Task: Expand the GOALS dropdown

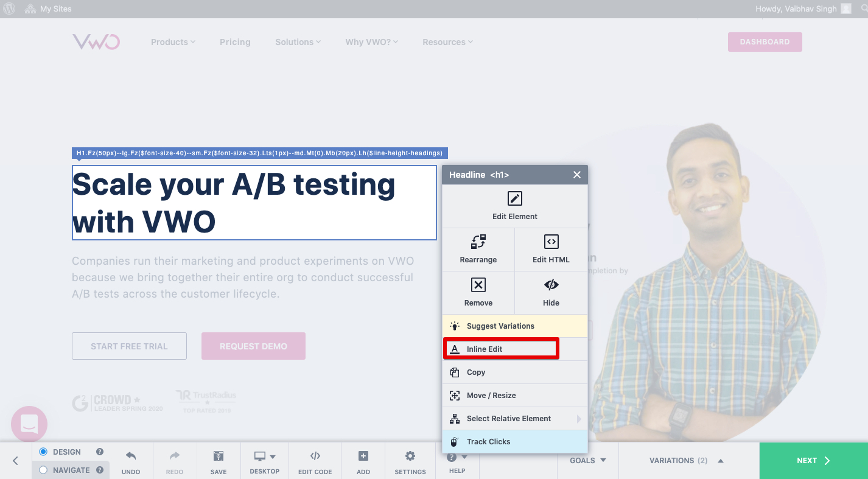Action: (588, 461)
